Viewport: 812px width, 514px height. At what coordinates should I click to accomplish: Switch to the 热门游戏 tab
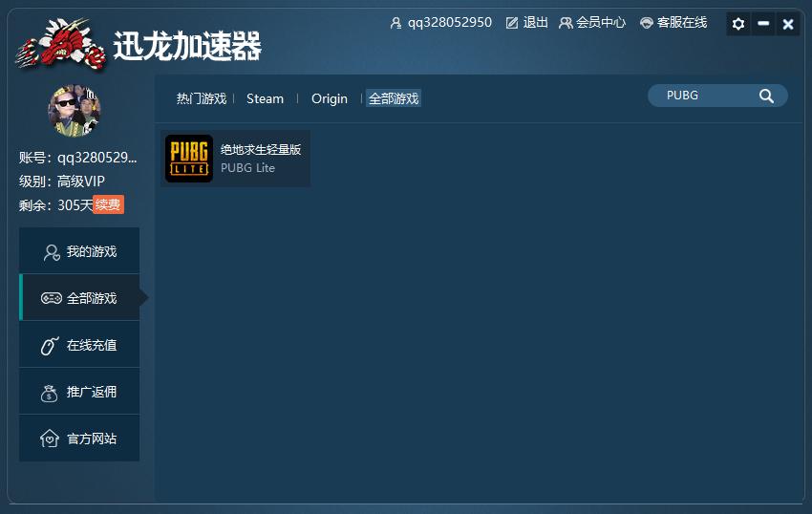coord(202,98)
